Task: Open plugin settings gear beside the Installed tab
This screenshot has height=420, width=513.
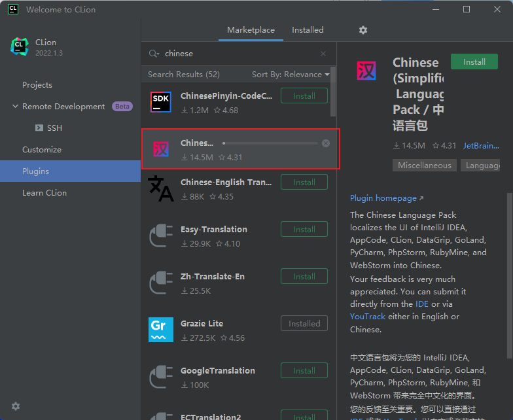Action: pyautogui.click(x=363, y=30)
